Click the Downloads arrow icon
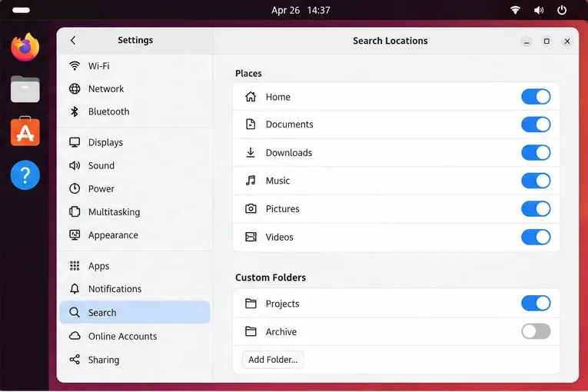The image size is (588, 392). (x=251, y=152)
